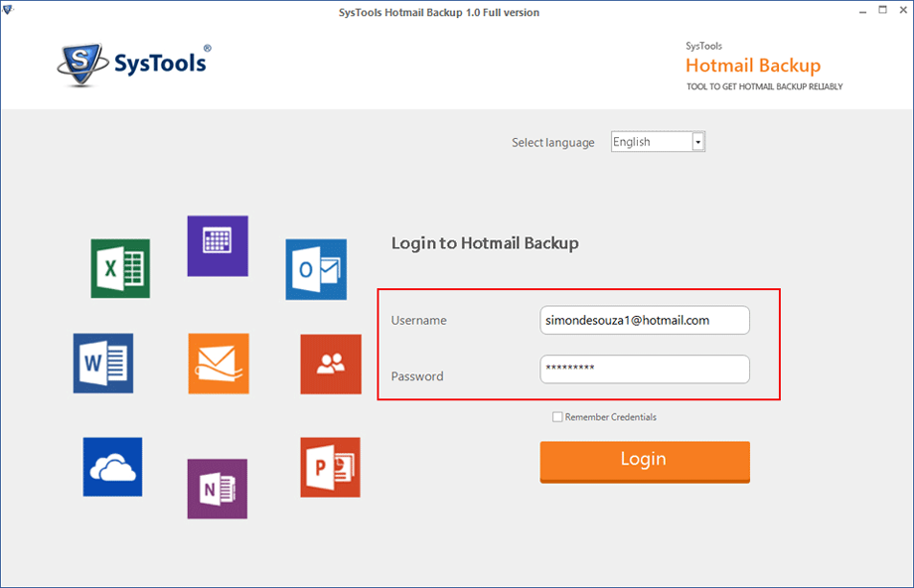Click the Excel app icon
Image resolution: width=914 pixels, height=588 pixels.
pyautogui.click(x=120, y=268)
